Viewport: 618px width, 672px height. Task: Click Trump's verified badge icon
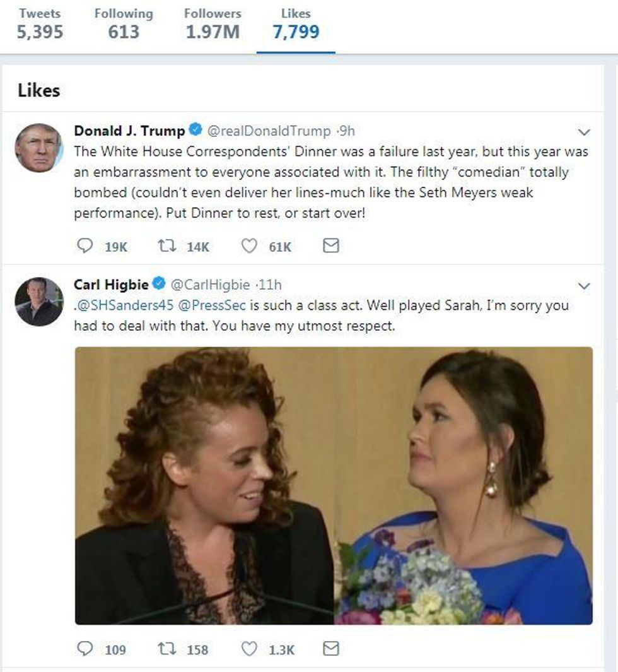click(x=195, y=131)
